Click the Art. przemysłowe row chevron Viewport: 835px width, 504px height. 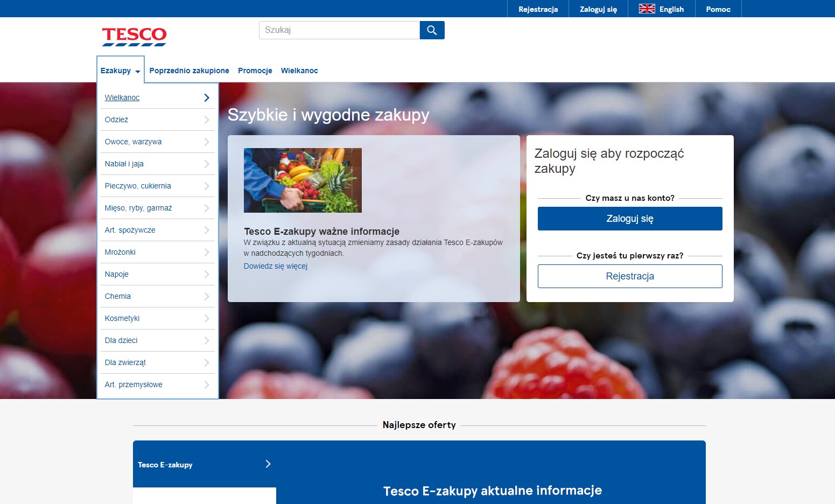[207, 384]
